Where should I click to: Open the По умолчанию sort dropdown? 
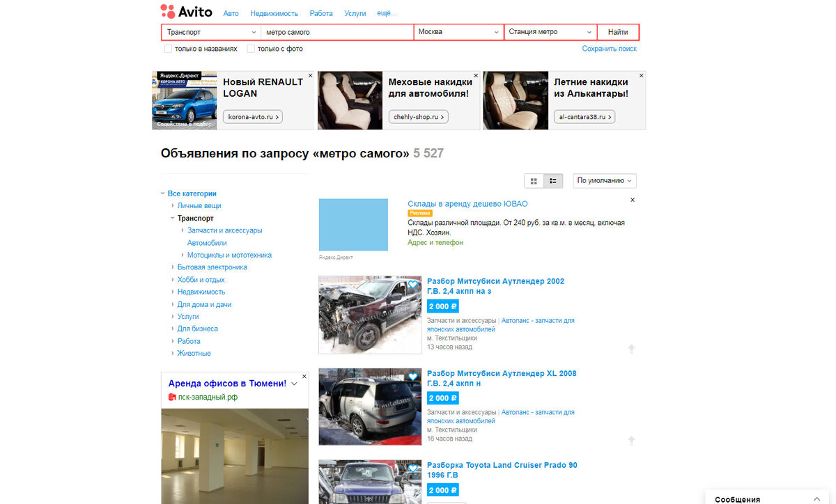point(605,181)
